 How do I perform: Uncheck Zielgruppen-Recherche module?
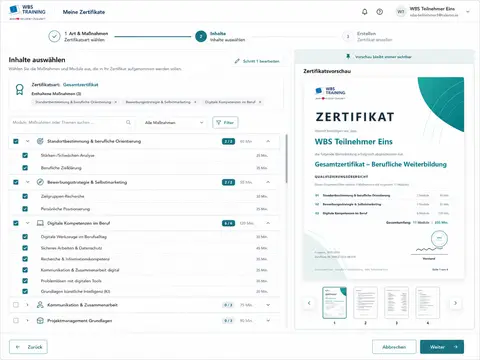point(25,196)
